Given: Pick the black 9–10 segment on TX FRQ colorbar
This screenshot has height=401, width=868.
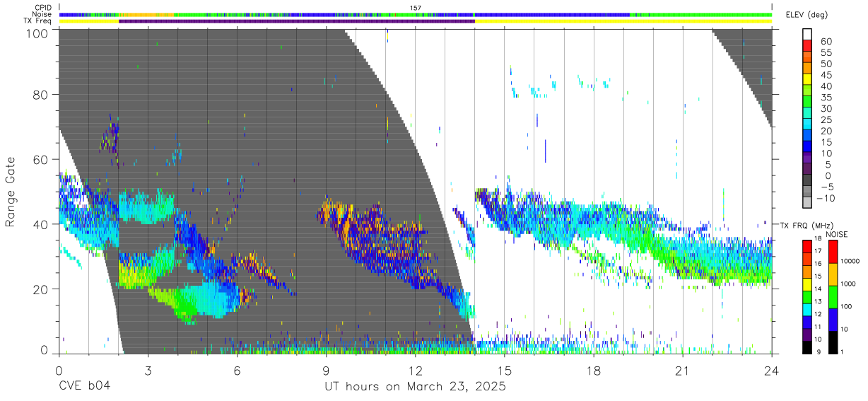Looking at the screenshot, I should click(x=807, y=348).
